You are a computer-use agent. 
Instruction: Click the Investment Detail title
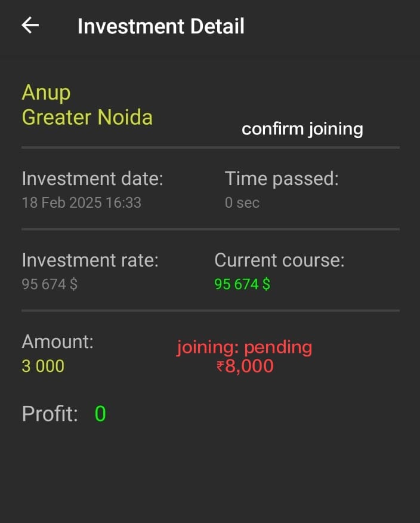point(161,26)
